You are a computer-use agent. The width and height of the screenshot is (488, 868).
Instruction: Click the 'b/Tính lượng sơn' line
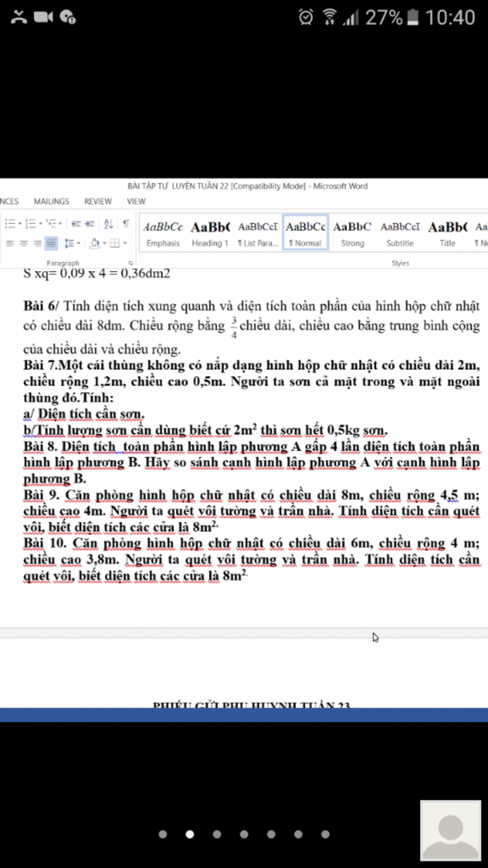205,430
